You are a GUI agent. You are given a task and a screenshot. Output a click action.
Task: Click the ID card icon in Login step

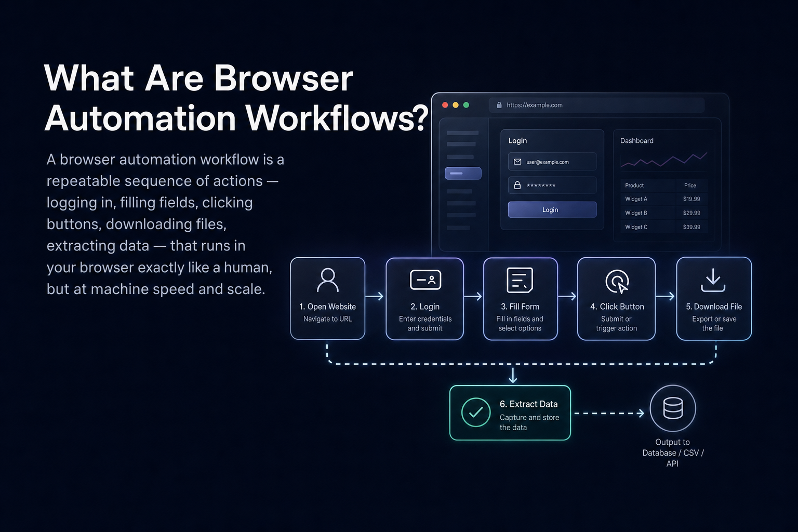(425, 280)
